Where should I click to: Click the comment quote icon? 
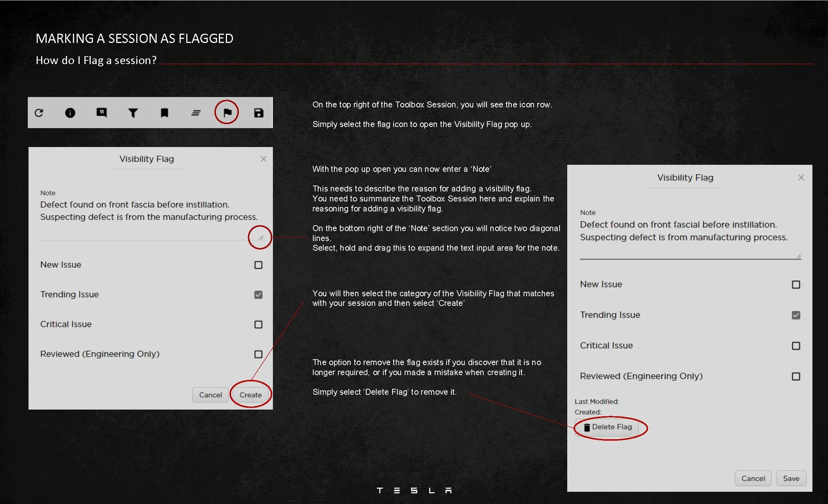101,112
